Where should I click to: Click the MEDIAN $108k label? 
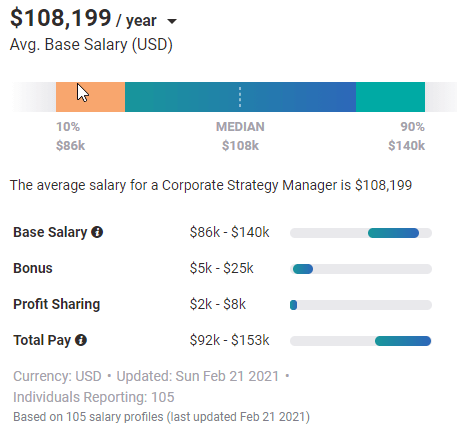coord(240,136)
